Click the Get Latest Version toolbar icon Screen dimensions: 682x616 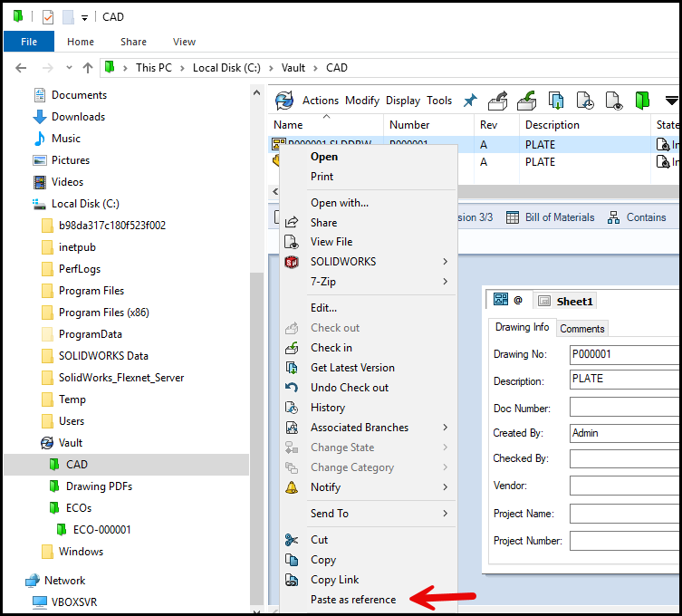[555, 101]
